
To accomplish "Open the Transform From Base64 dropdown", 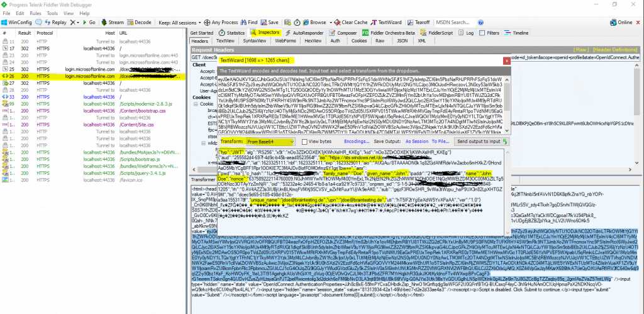I will coord(270,142).
